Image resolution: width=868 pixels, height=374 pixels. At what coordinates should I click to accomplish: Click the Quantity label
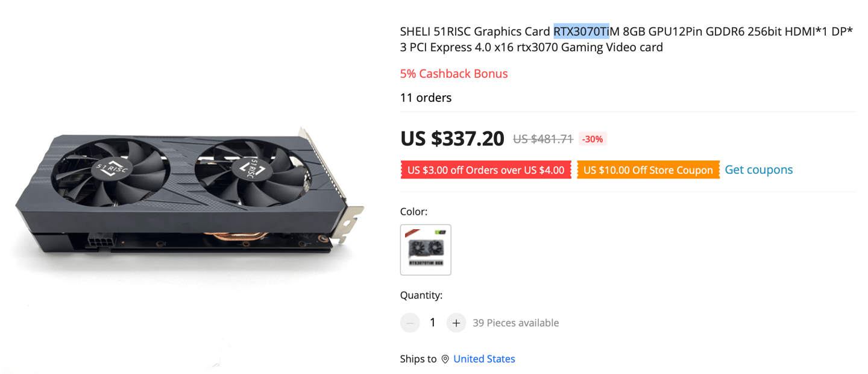[421, 295]
